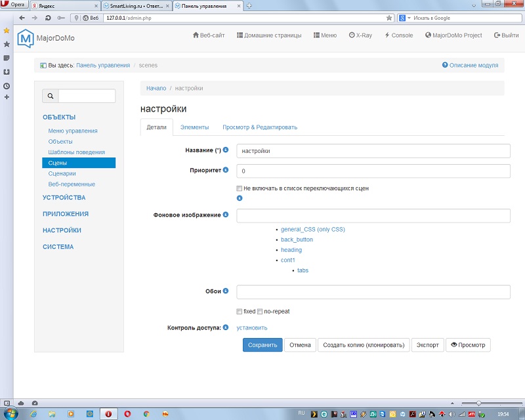The width and height of the screenshot is (525, 420).
Task: Check the no-repeat option
Action: (260, 311)
